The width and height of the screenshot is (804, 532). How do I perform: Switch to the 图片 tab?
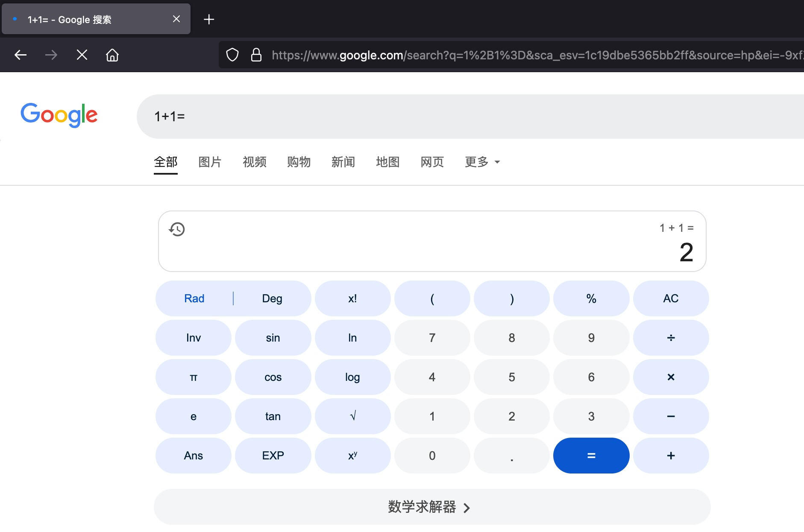coord(210,162)
